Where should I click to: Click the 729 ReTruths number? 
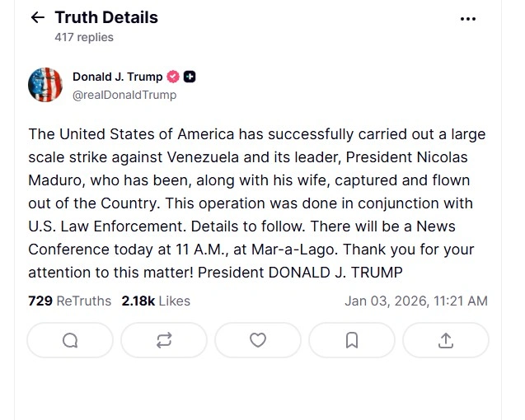click(x=40, y=301)
